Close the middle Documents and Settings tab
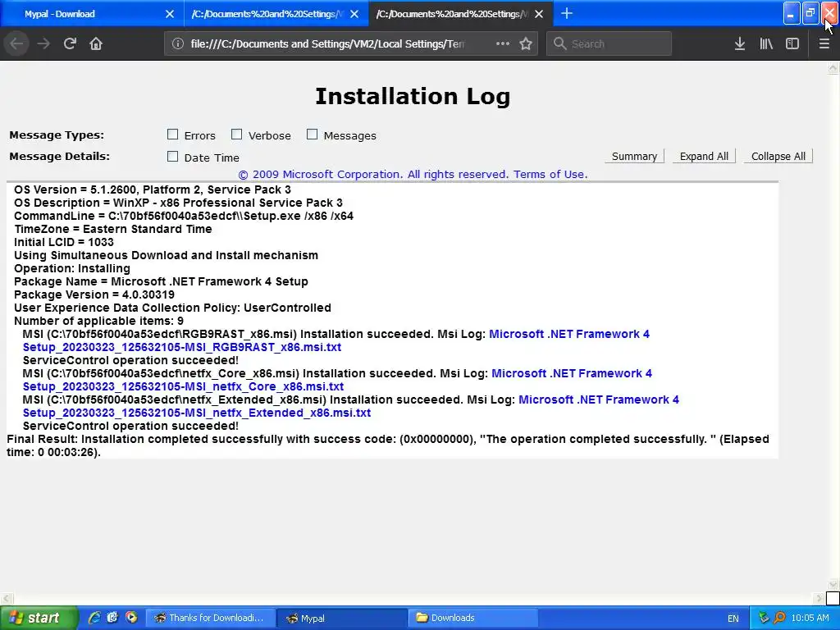The image size is (840, 630). click(354, 14)
